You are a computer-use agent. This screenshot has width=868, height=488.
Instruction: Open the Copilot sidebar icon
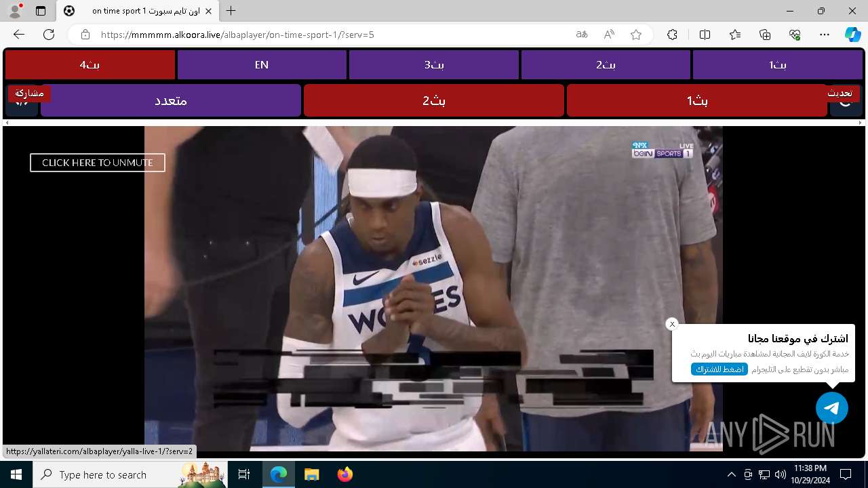(x=853, y=35)
